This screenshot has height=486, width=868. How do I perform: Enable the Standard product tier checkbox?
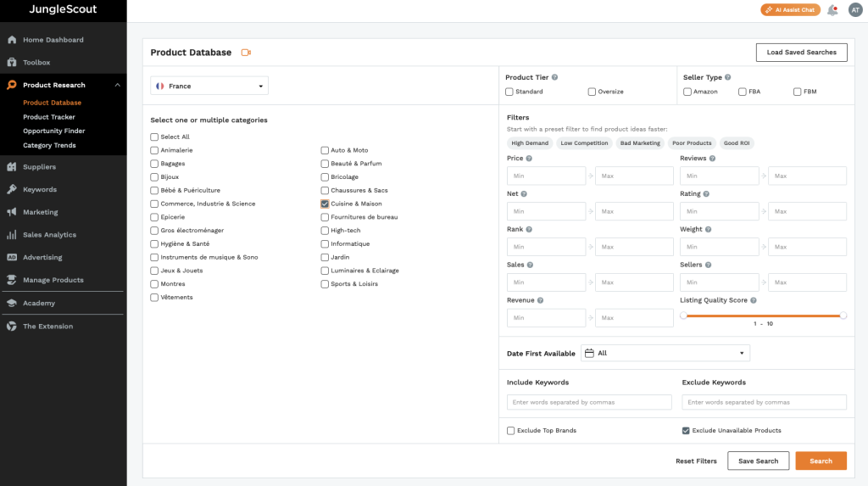pos(509,92)
